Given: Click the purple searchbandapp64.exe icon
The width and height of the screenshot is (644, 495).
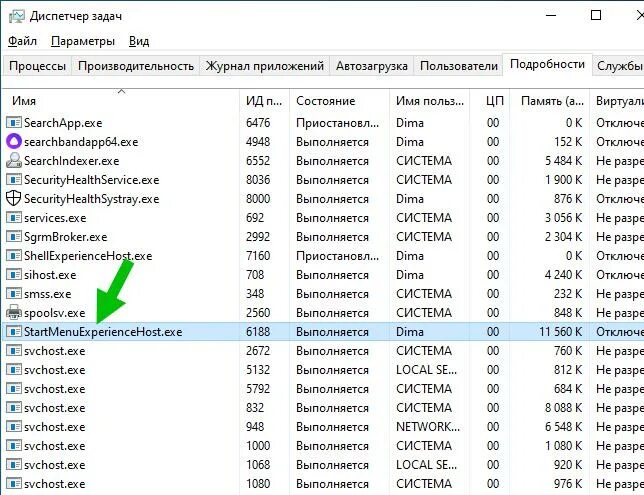Looking at the screenshot, I should [x=14, y=142].
